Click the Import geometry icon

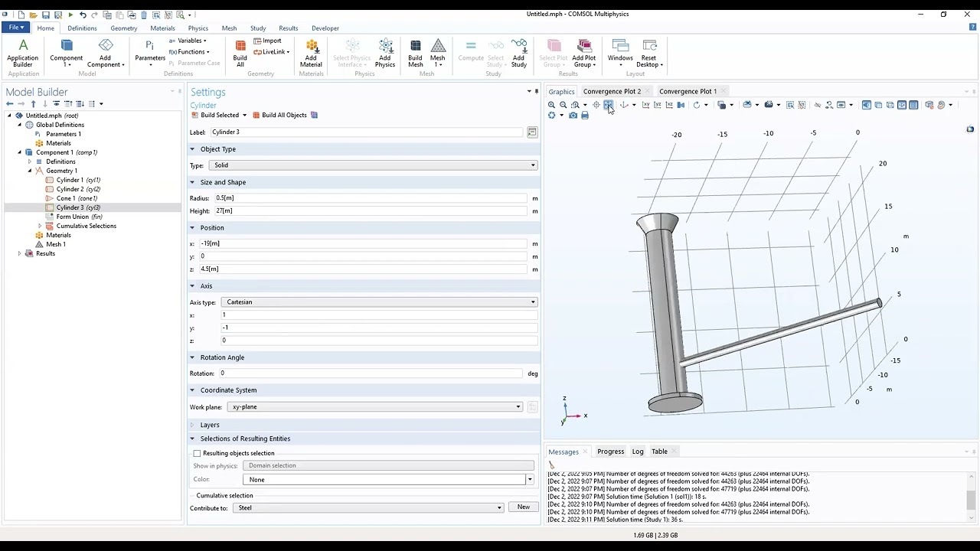268,41
